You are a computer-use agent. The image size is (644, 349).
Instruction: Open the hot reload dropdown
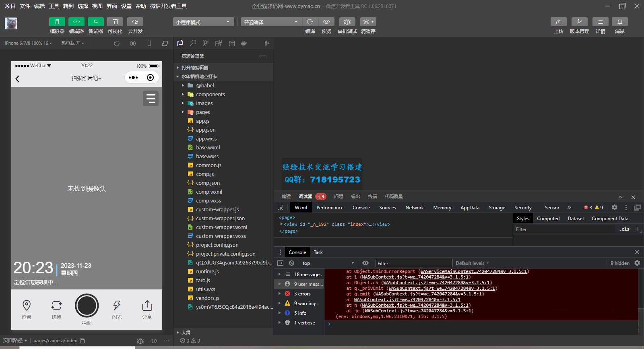tap(72, 43)
